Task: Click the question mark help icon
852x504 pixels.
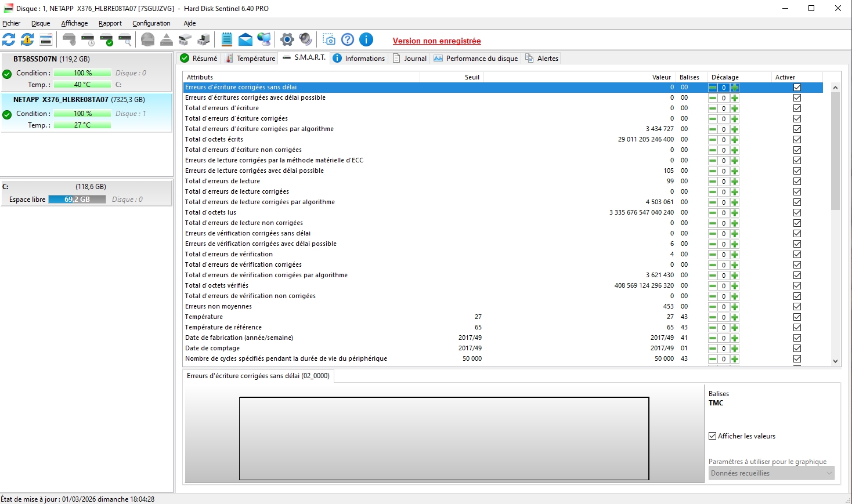Action: tap(348, 39)
